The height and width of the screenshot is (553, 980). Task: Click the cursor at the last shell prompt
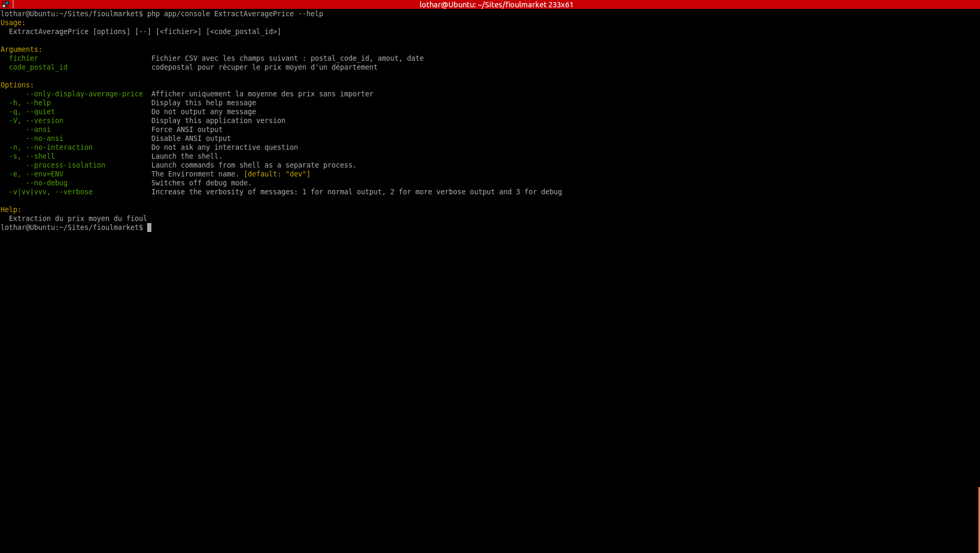[149, 227]
